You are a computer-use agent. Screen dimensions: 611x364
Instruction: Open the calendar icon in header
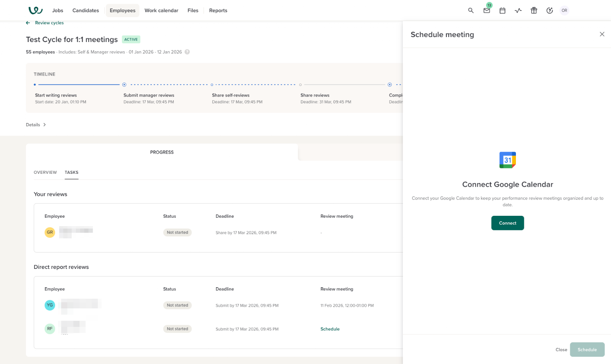tap(503, 11)
